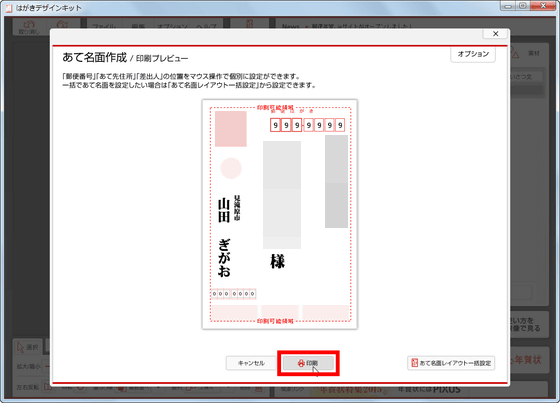Screen dimensions: 560x403
Task: Click the tall gray recipient name block
Action: [x=282, y=195]
